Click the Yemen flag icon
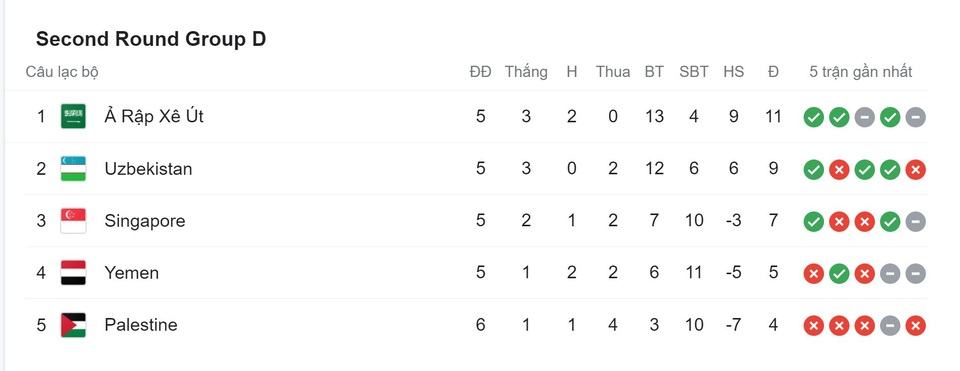Viewport: 960px width, 371px height. click(x=73, y=272)
